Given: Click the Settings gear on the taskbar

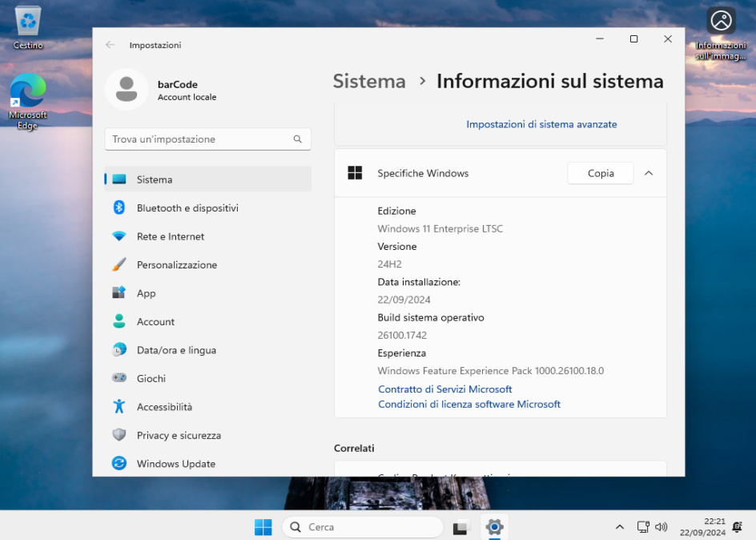Looking at the screenshot, I should coord(495,527).
